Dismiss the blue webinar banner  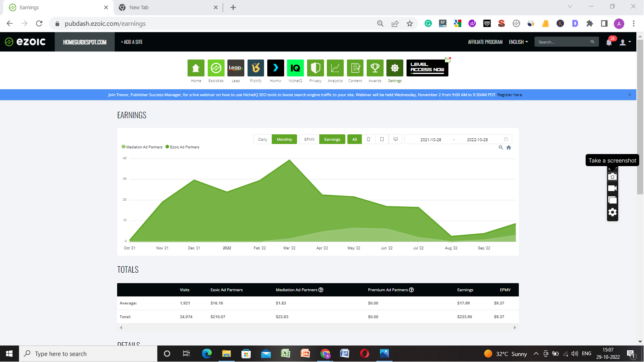tap(630, 95)
